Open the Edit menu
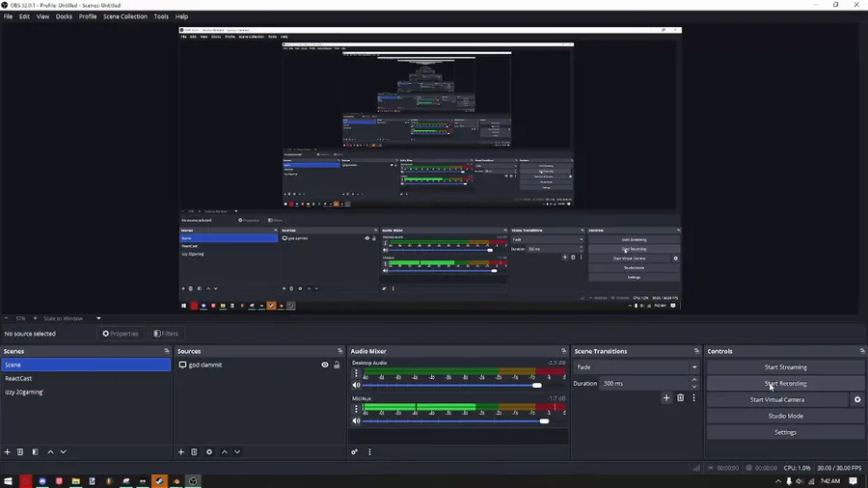 (x=24, y=16)
